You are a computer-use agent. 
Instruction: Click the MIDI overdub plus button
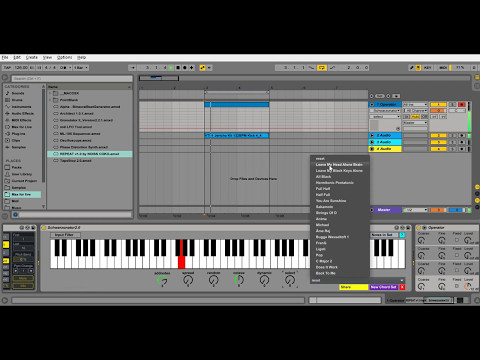192,68
